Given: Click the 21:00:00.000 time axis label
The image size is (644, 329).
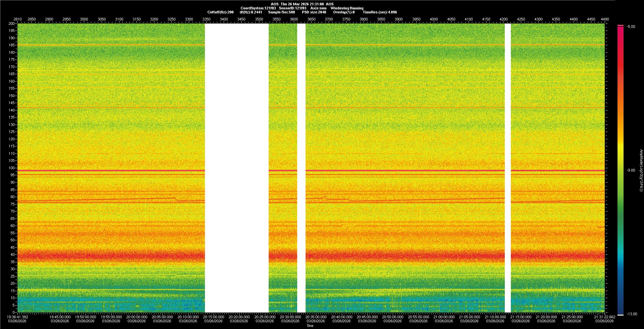Looking at the screenshot, I should click(444, 317).
